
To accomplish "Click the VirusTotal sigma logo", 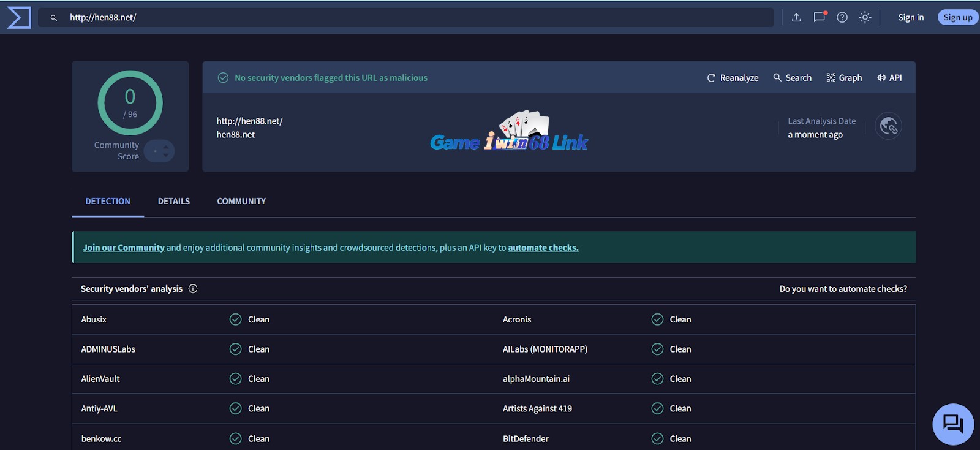I will [x=18, y=17].
